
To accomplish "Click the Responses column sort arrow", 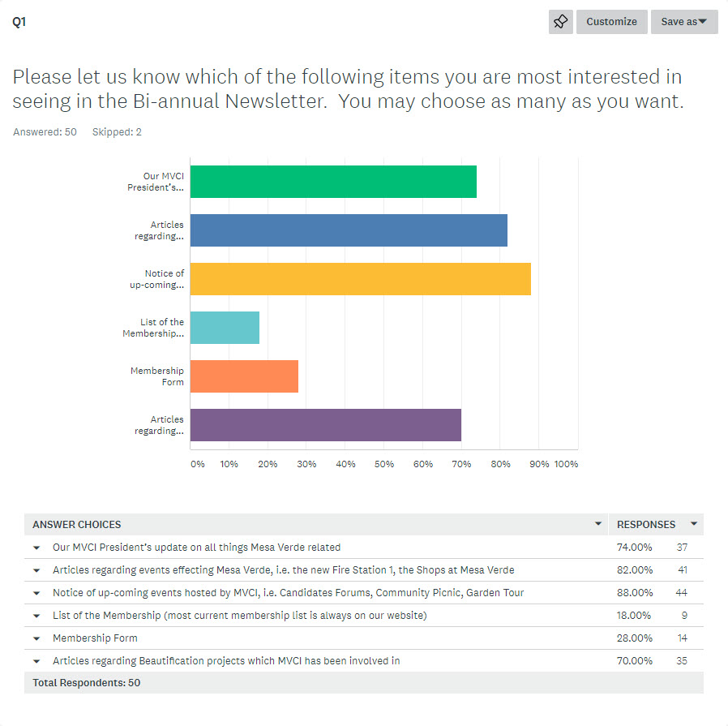I will pos(694,524).
